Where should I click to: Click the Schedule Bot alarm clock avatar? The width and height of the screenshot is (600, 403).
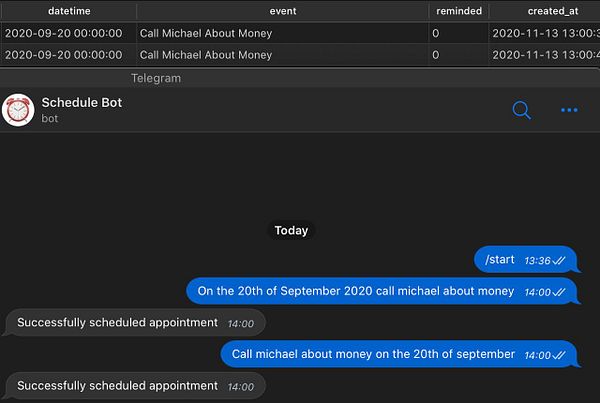(x=18, y=110)
